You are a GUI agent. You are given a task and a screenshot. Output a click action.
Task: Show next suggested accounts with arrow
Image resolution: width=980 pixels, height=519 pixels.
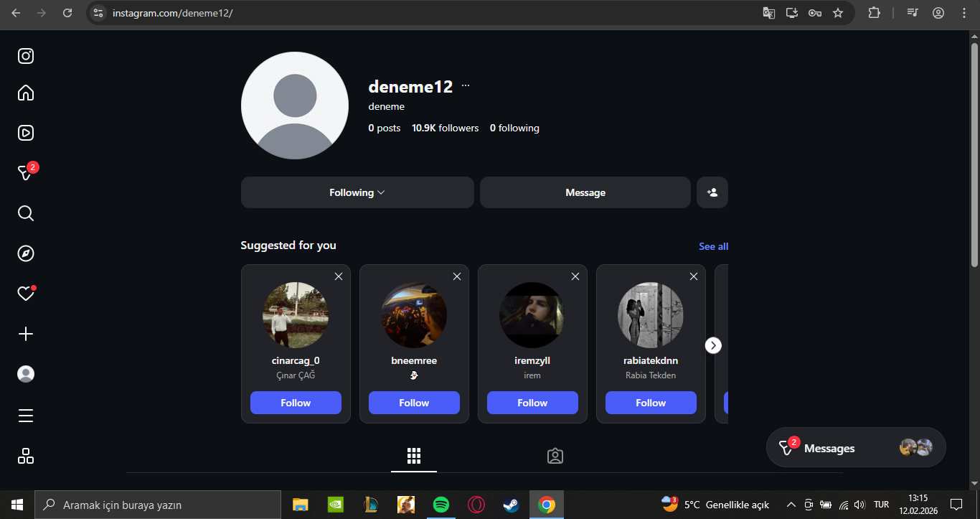coord(713,345)
